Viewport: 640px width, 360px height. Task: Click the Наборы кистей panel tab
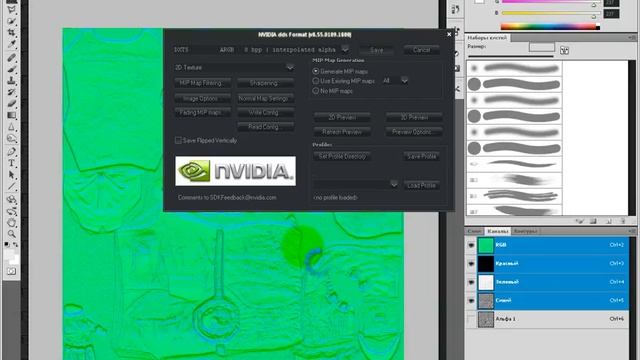pos(487,38)
